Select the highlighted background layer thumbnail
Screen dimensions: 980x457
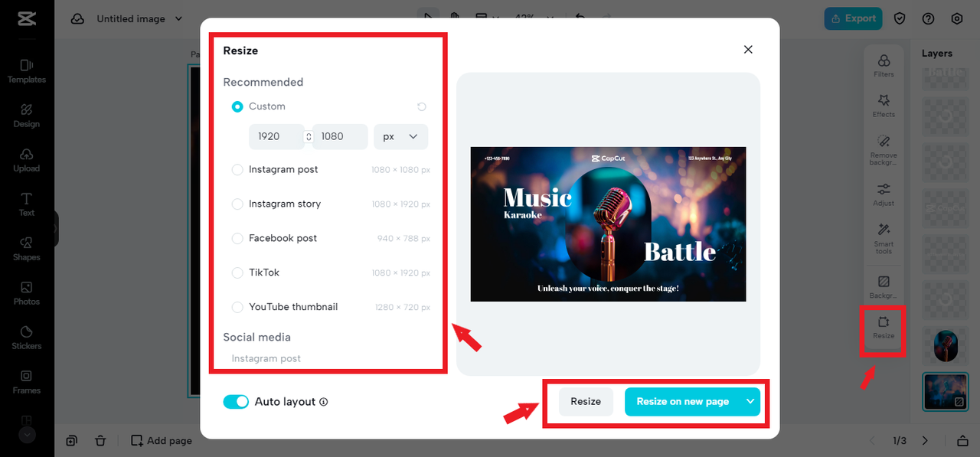(x=946, y=392)
